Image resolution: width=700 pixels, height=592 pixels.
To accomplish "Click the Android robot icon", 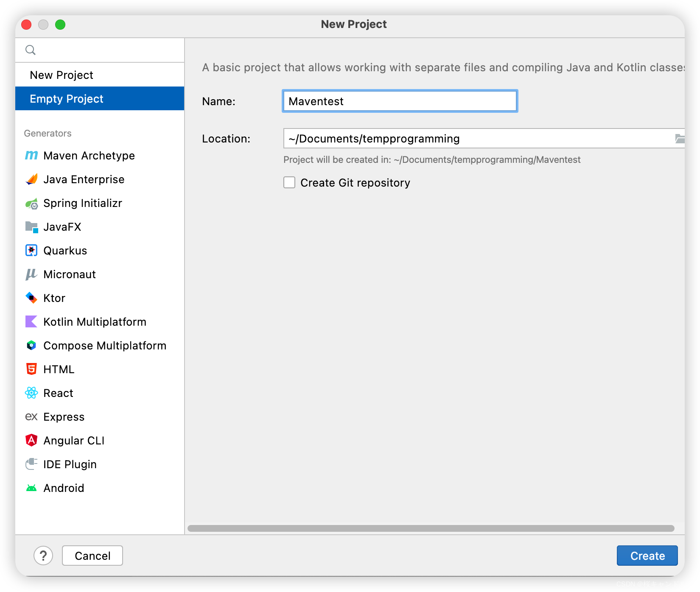I will 31,488.
